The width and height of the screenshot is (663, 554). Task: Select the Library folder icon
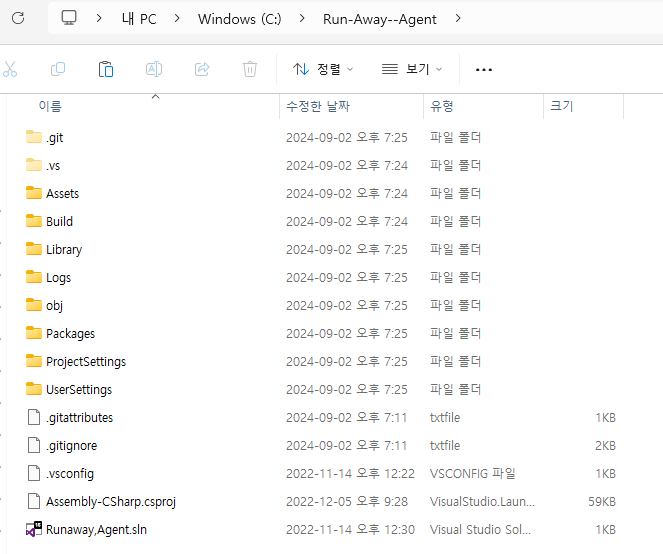tap(34, 249)
